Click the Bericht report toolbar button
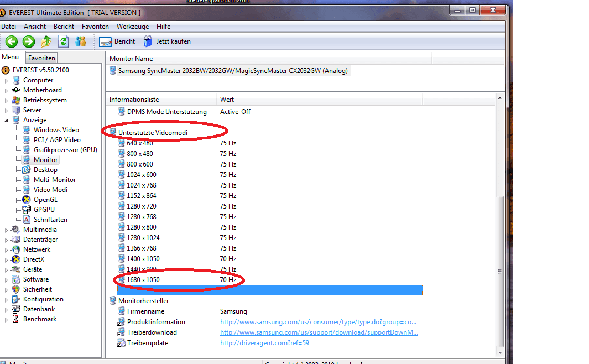This screenshot has width=589, height=364. (x=117, y=41)
